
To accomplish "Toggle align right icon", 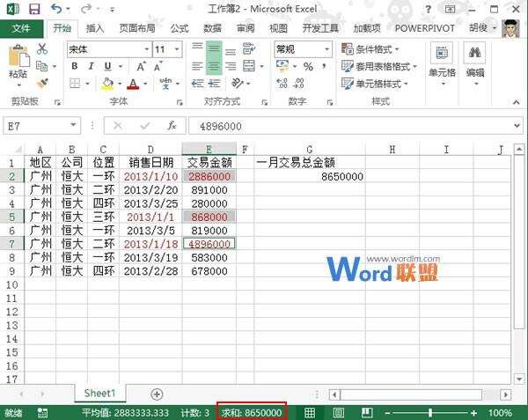I will (x=231, y=66).
